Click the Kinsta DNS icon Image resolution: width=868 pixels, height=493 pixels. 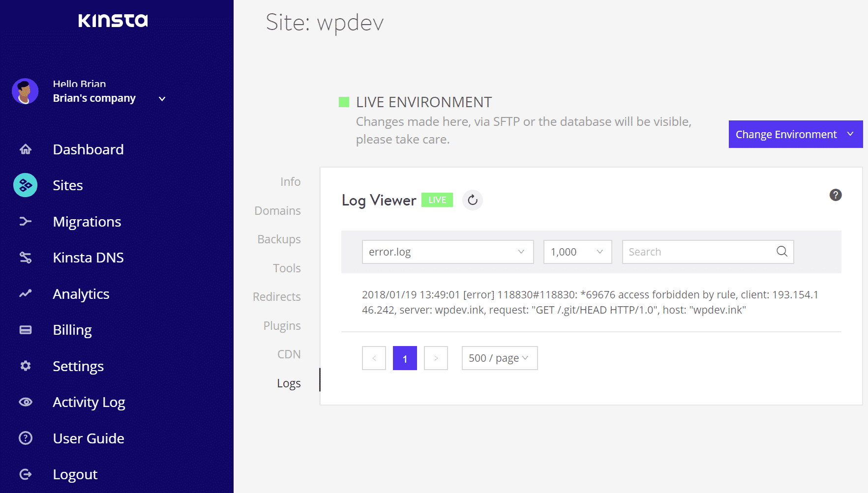pyautogui.click(x=26, y=258)
